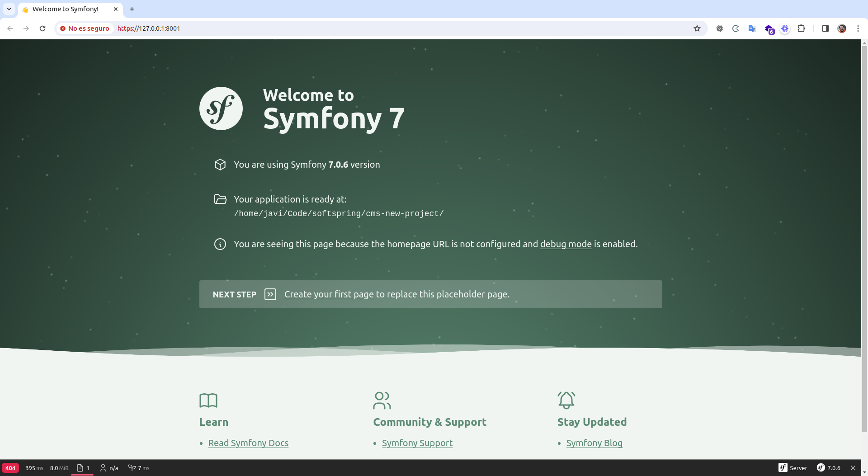Open a new browser tab
The image size is (868, 476).
tap(132, 9)
